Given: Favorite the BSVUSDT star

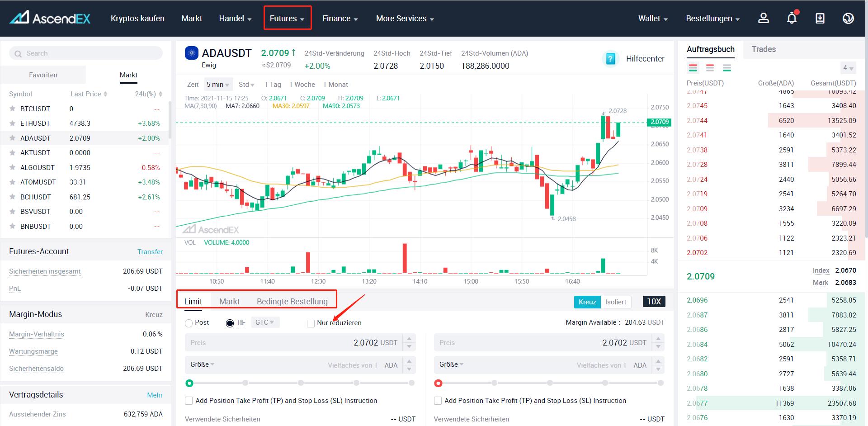Looking at the screenshot, I should pyautogui.click(x=12, y=211).
